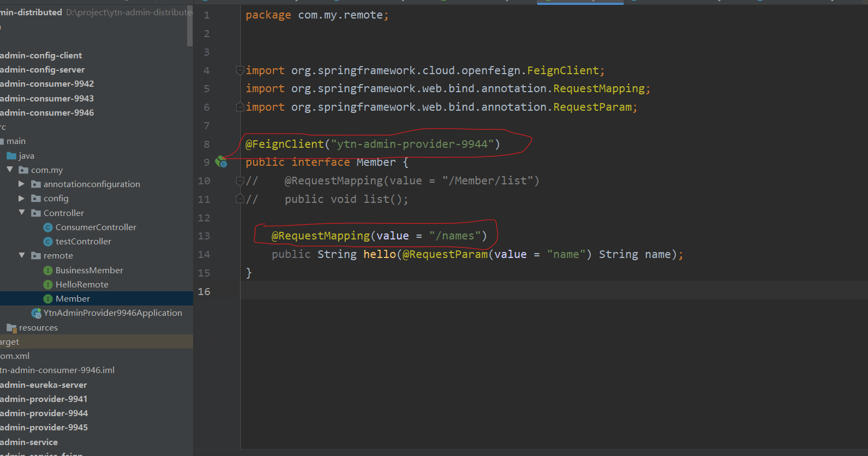This screenshot has height=456, width=868.
Task: Open the pom.xml file entry
Action: click(x=15, y=356)
